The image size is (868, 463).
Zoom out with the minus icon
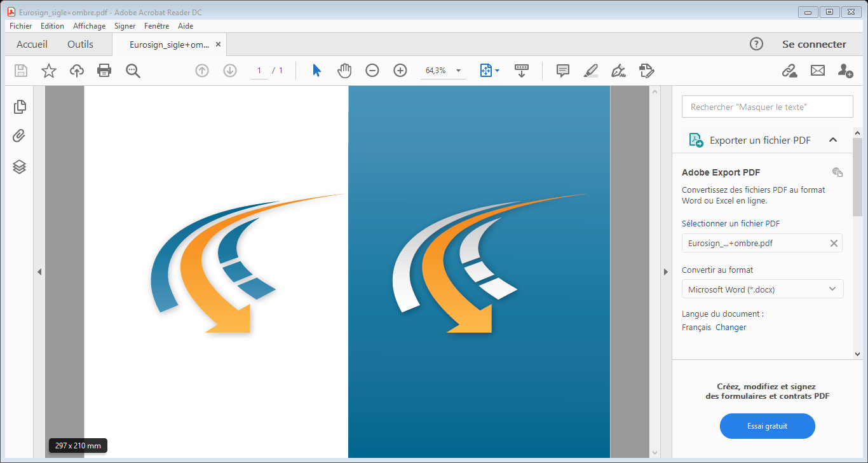coord(372,71)
